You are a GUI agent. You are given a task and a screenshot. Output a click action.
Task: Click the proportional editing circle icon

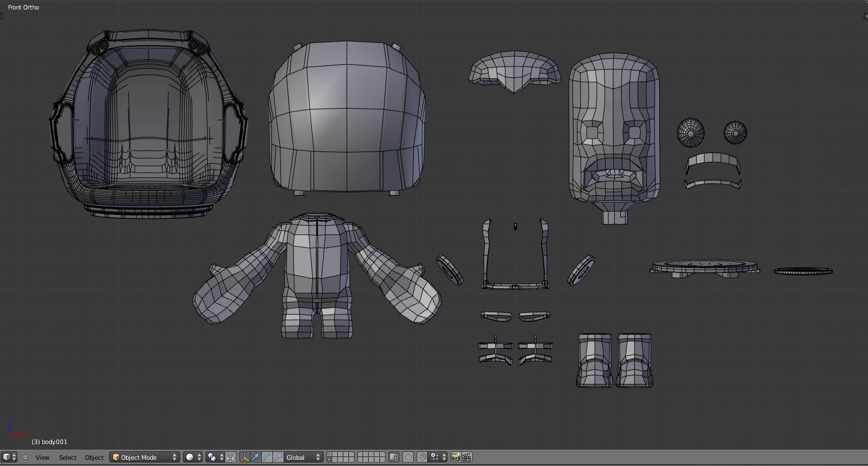(407, 457)
